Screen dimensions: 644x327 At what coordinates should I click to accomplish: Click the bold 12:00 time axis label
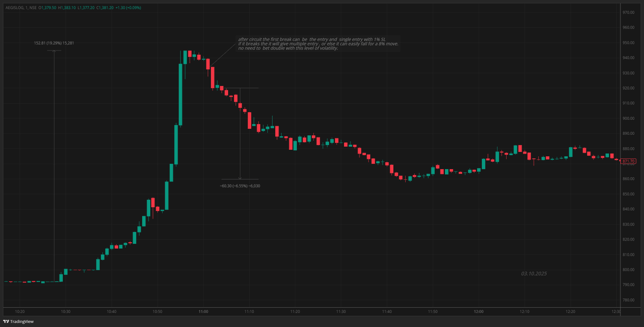[x=479, y=311]
